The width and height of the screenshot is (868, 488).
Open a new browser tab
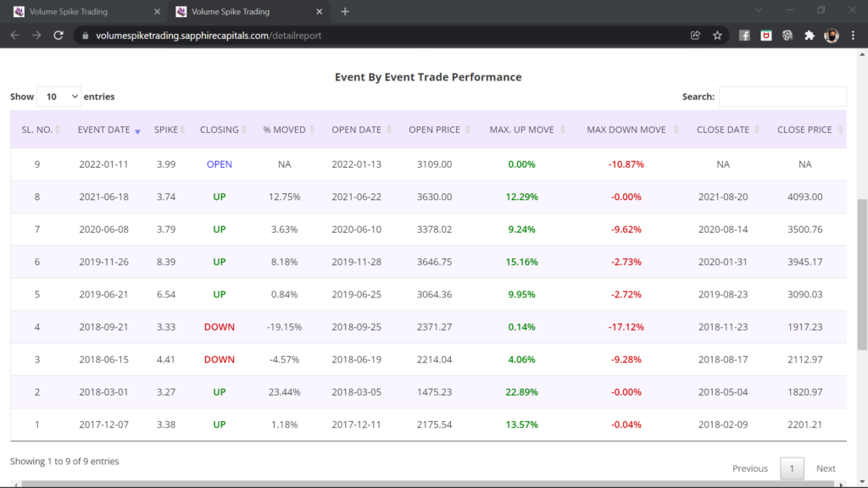(x=345, y=12)
